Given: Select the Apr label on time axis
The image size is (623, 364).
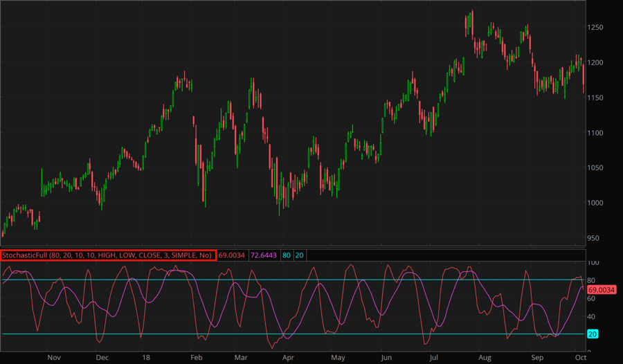Looking at the screenshot, I should (x=287, y=358).
